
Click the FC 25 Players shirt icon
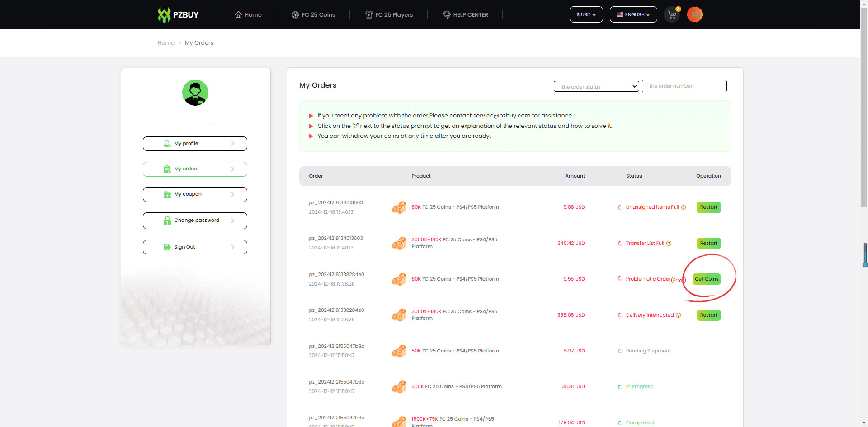point(369,15)
